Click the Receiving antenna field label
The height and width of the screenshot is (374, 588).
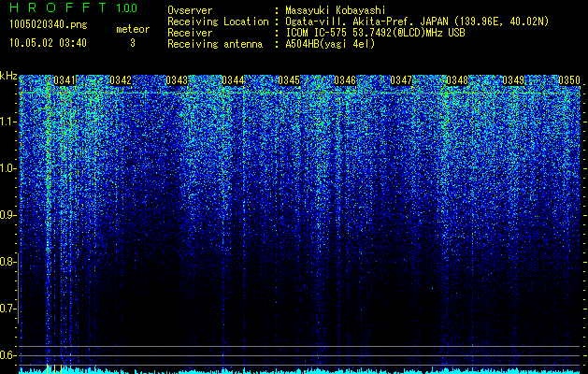point(215,44)
